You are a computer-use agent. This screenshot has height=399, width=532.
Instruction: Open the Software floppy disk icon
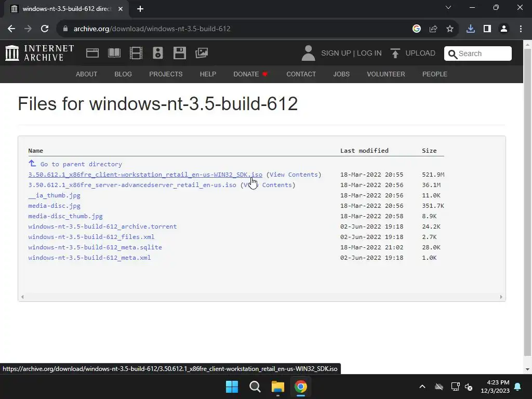tap(179, 53)
